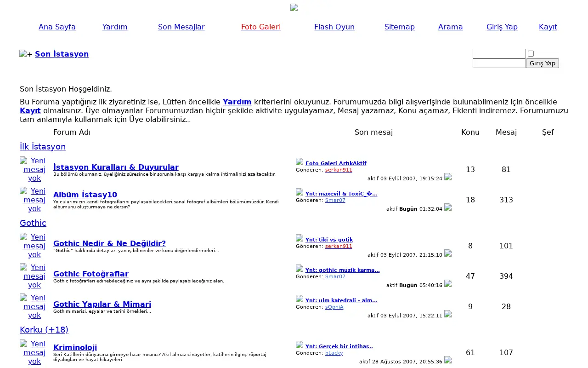588x368 pixels.
Task: Open Flash Oyun in the top menu
Action: [x=334, y=27]
